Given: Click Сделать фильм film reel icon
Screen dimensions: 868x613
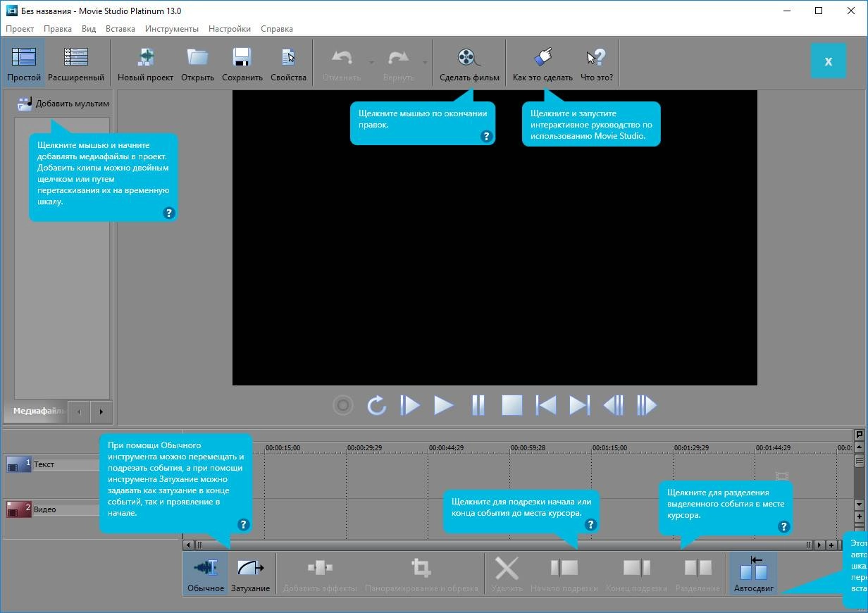Looking at the screenshot, I should (469, 58).
